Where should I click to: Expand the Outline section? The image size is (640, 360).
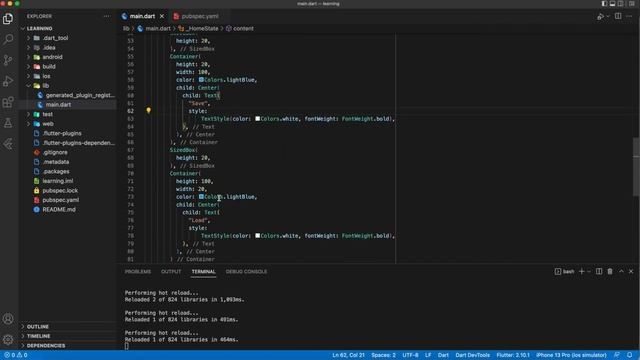pos(38,327)
